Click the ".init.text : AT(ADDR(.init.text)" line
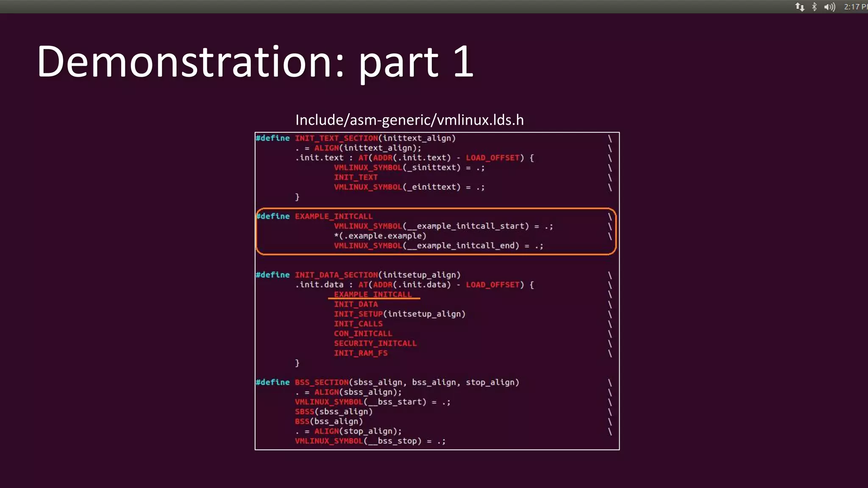This screenshot has width=868, height=488. pyautogui.click(x=415, y=158)
